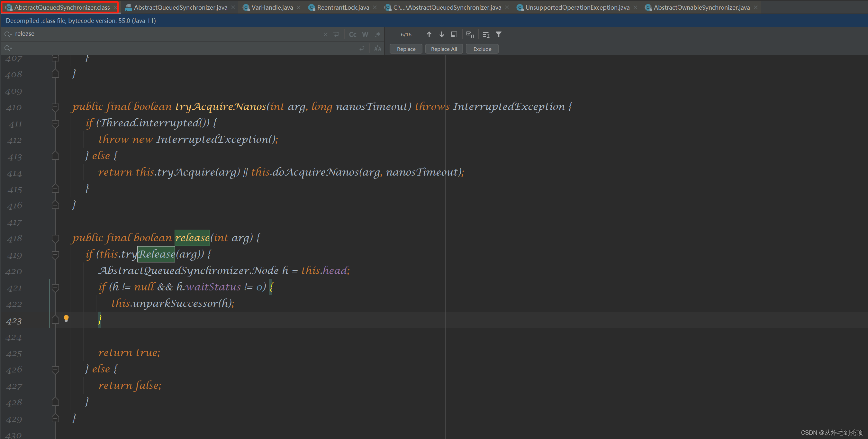Screen dimensions: 868x439
Task: Enable regex search with .* icon
Action: tap(377, 34)
